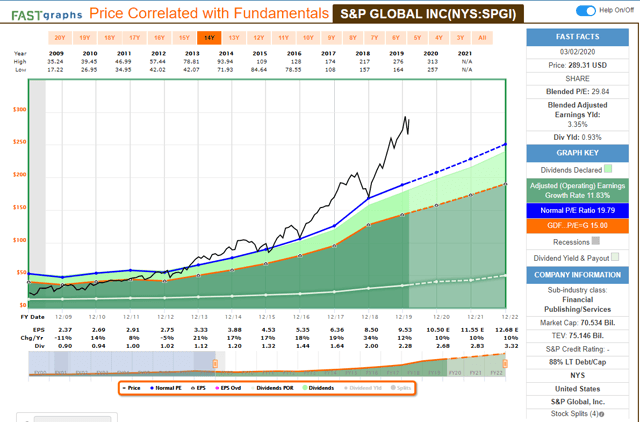This screenshot has width=640, height=422.
Task: Grab the left range slider handle
Action: coord(215,363)
